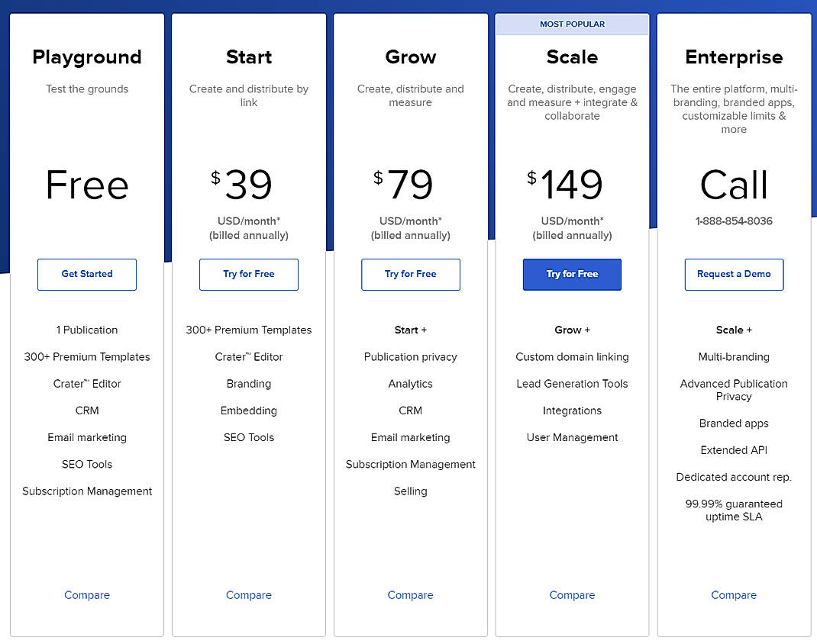Click Request a Demo for Enterprise
This screenshot has height=644, width=817.
[x=734, y=274]
